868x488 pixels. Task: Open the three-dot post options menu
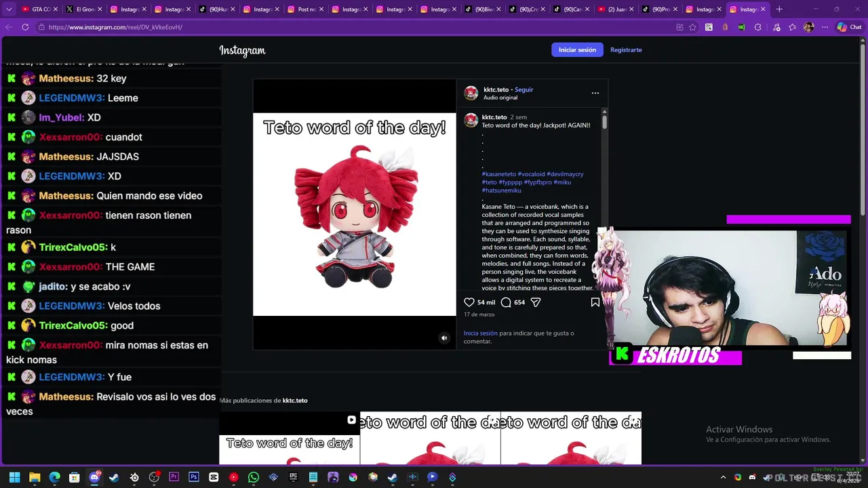click(595, 93)
